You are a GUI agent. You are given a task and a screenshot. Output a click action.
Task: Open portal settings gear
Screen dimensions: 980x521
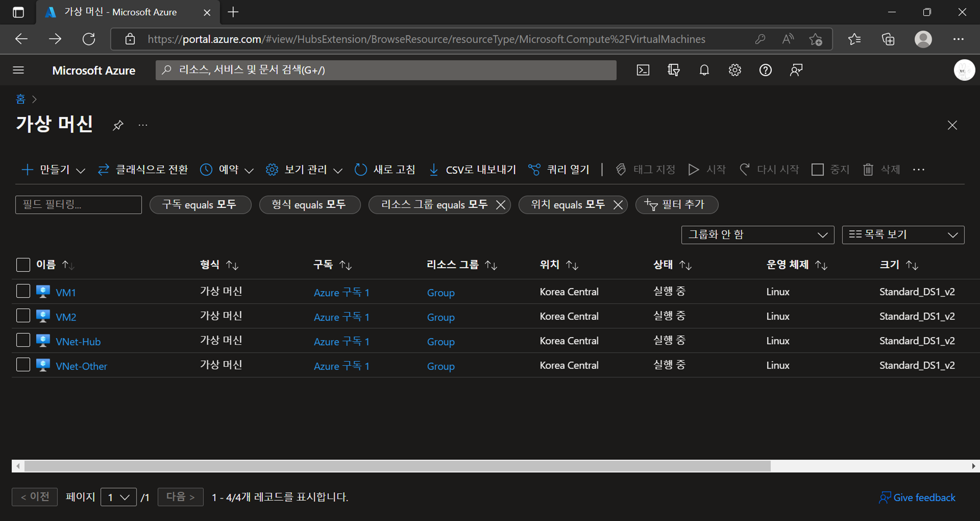pos(735,70)
